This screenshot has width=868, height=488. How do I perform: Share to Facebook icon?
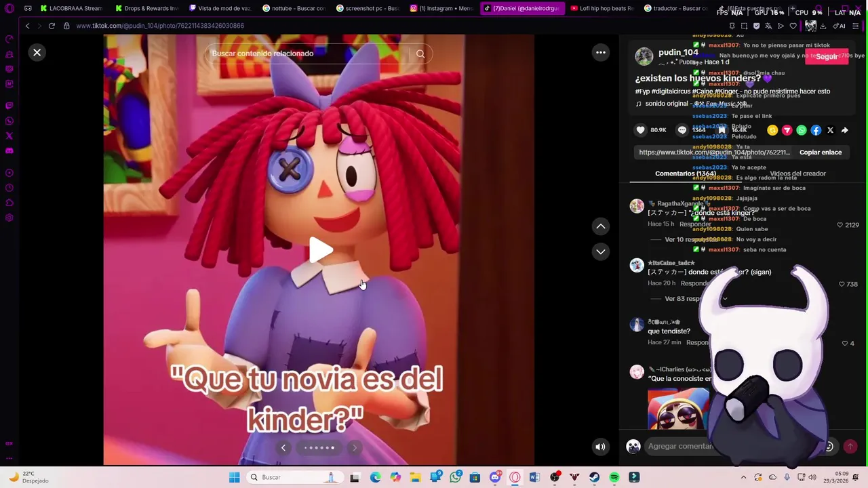click(816, 130)
